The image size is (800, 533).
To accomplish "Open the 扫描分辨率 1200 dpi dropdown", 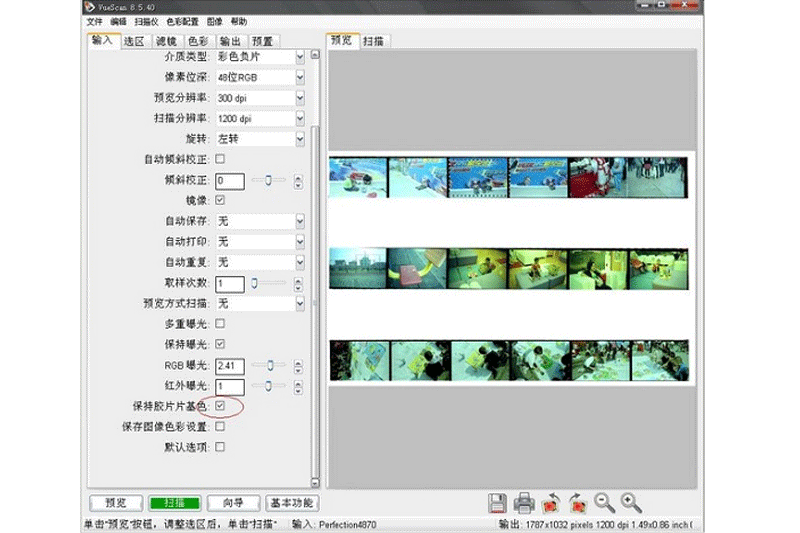I will [x=260, y=118].
